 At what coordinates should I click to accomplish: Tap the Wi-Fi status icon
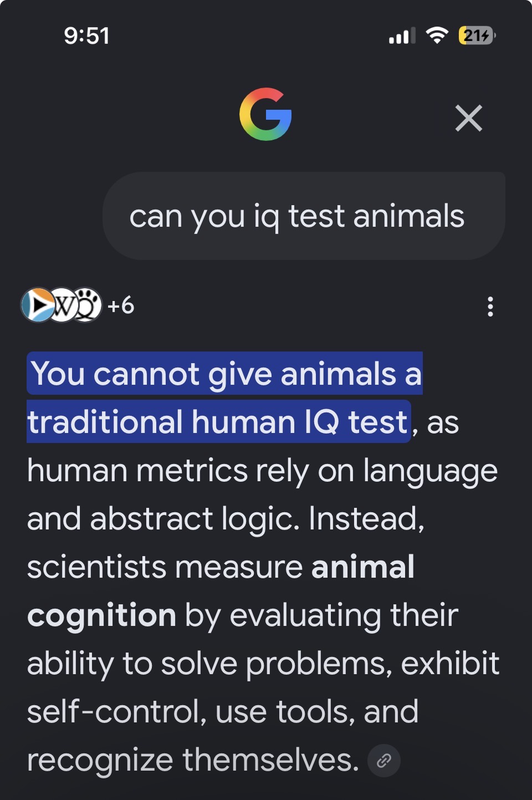[x=437, y=35]
